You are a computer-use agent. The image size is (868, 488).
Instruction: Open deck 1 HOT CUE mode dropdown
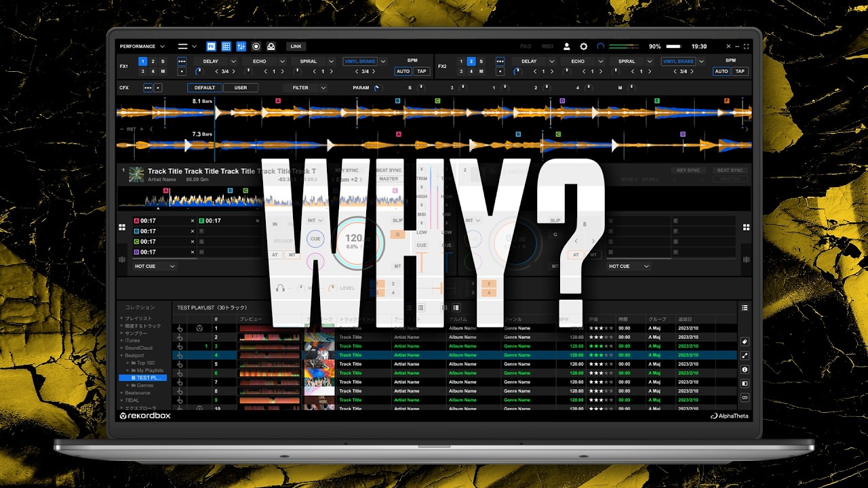pyautogui.click(x=155, y=266)
